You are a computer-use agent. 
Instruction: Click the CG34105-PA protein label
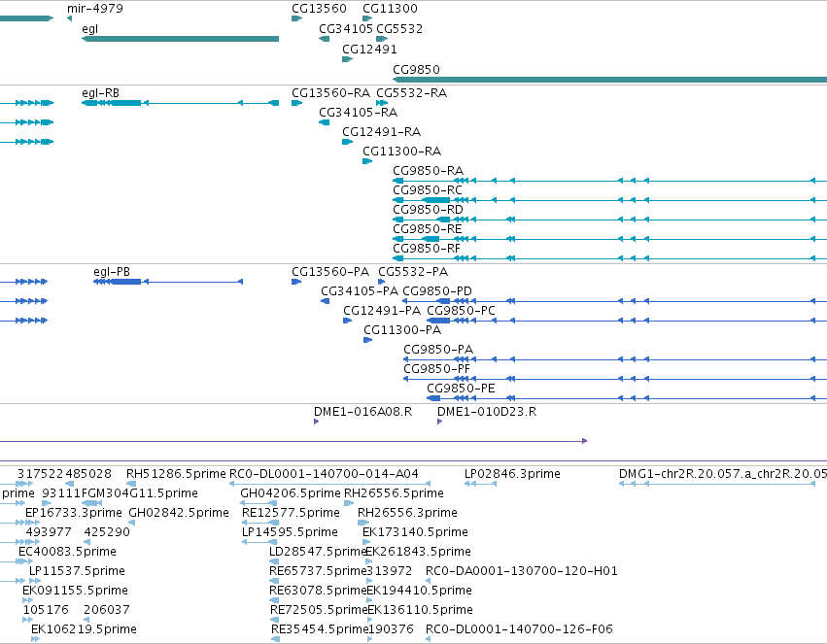360,291
